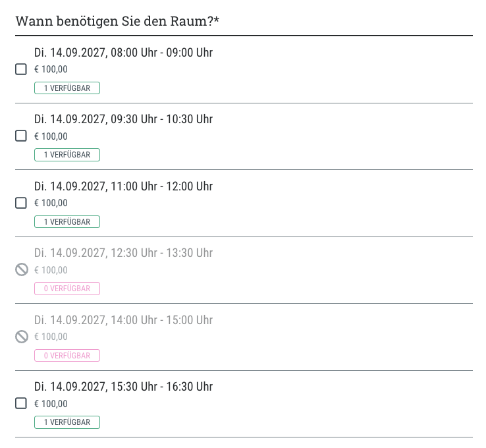This screenshot has width=486, height=448.
Task: Click the label 'Di. 14.09.2027, 08:00 Uhr - 09:00 Uhr'
Action: coord(123,53)
